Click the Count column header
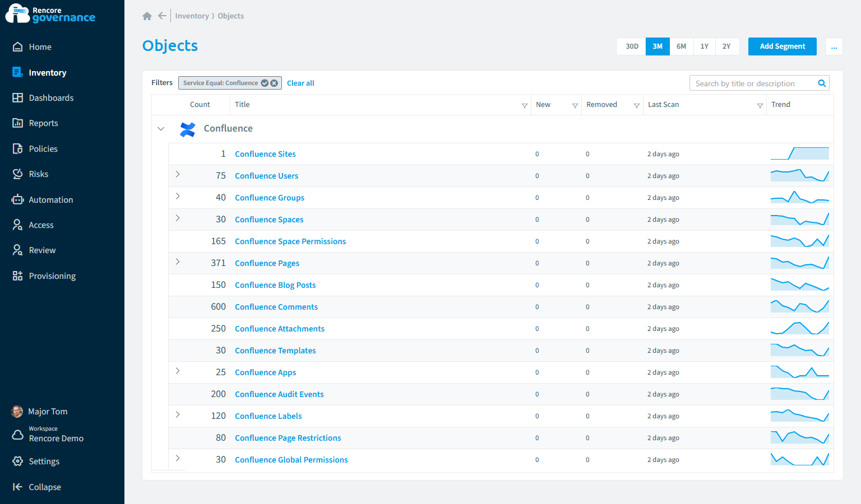Viewport: 861px width, 504px height. tap(200, 105)
